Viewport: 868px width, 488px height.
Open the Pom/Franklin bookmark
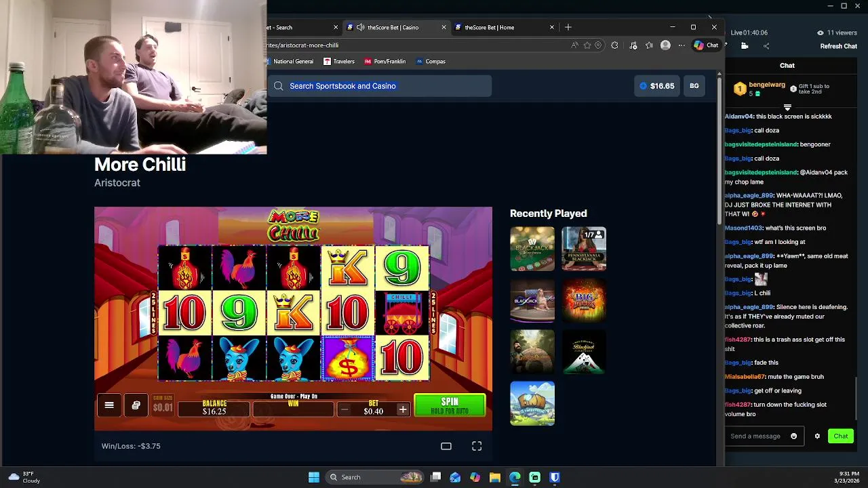pyautogui.click(x=384, y=61)
